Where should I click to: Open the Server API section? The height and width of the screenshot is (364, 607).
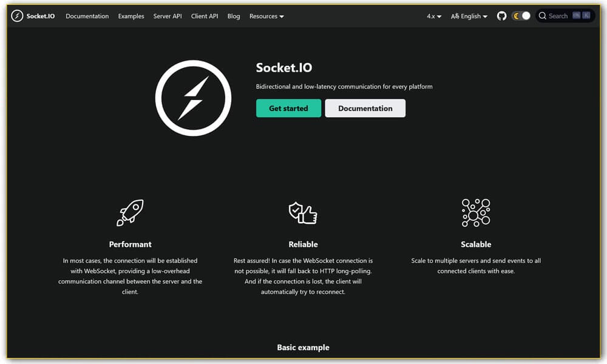click(168, 16)
